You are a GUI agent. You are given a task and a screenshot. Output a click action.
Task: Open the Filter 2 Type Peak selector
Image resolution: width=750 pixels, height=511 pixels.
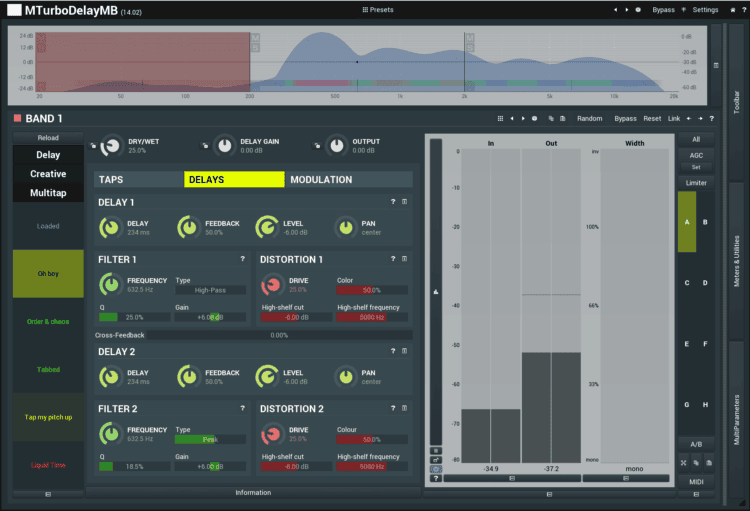209,438
